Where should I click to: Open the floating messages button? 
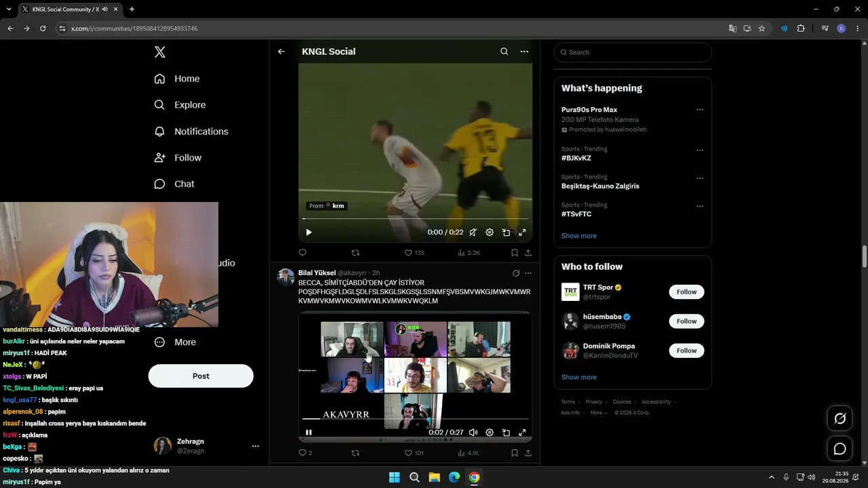[x=840, y=449]
